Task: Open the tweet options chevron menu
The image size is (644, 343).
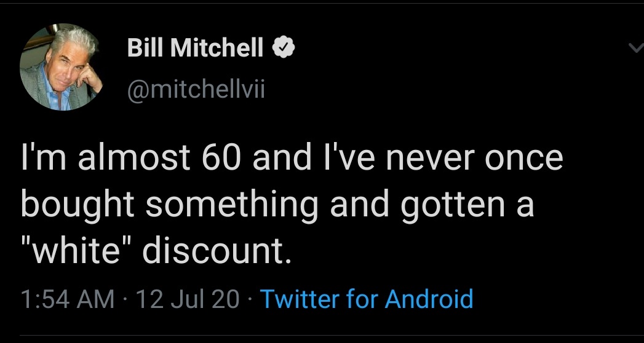Action: [x=634, y=48]
